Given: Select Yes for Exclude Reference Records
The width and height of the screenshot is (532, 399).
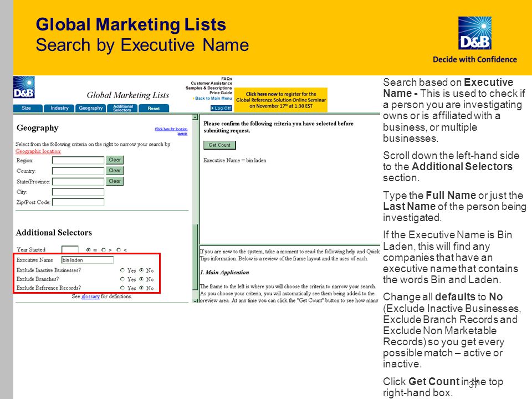Looking at the screenshot, I should click(x=122, y=288).
